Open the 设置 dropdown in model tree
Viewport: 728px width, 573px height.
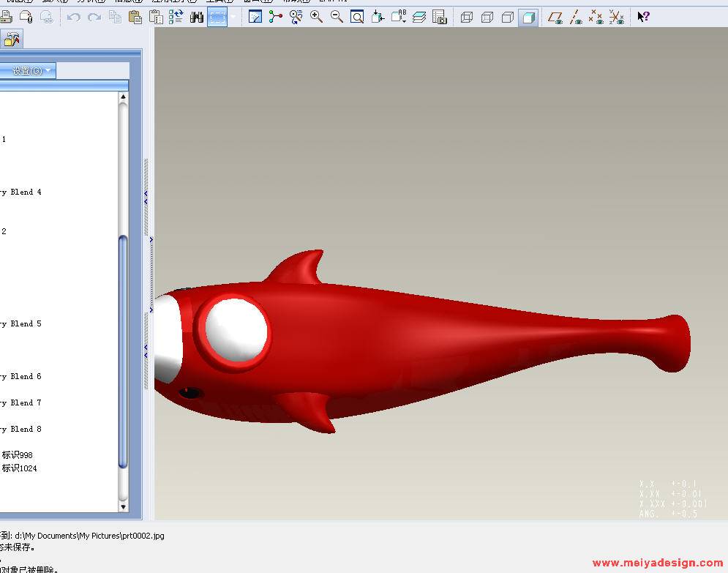click(x=27, y=70)
